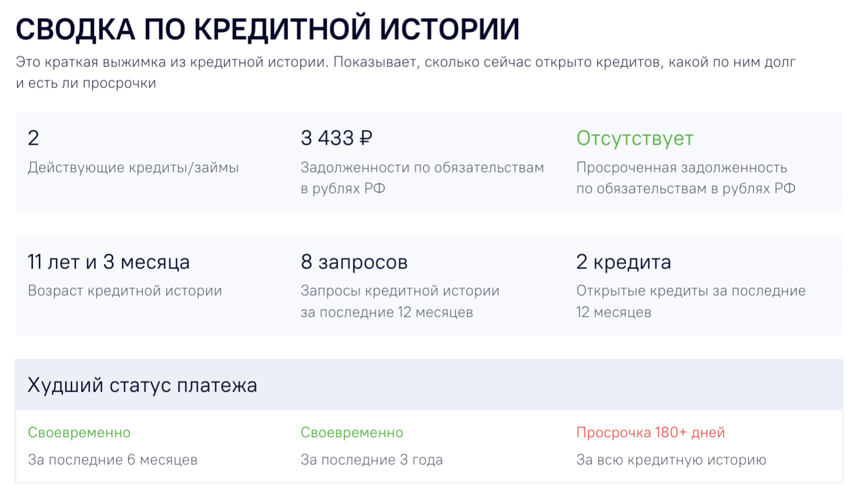
Task: Click the green 'Отсутствует' status
Action: coord(635,138)
